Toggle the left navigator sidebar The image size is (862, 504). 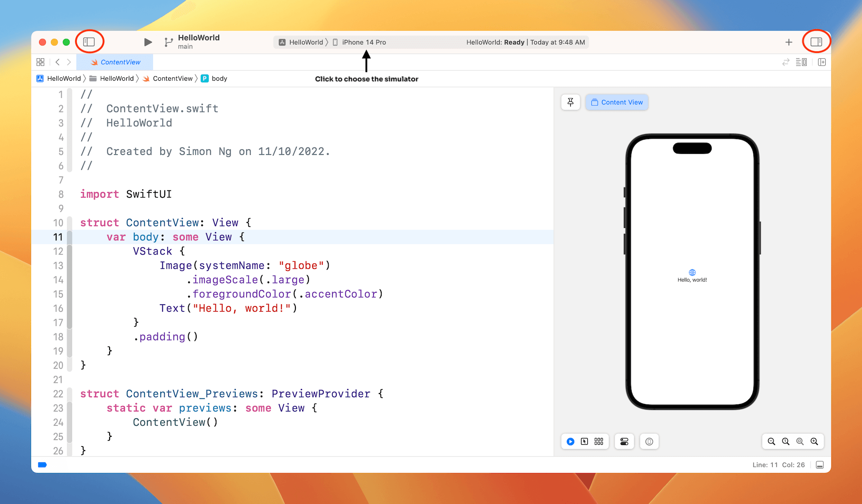click(89, 42)
